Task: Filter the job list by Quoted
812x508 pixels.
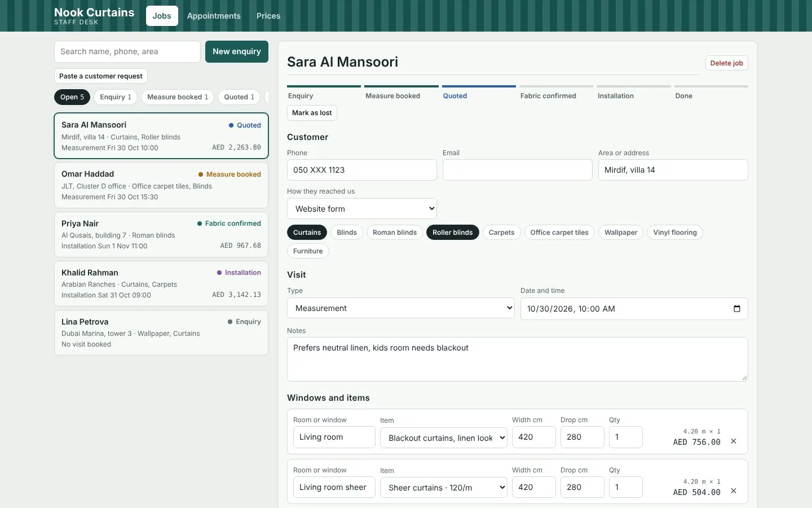Action: click(239, 97)
